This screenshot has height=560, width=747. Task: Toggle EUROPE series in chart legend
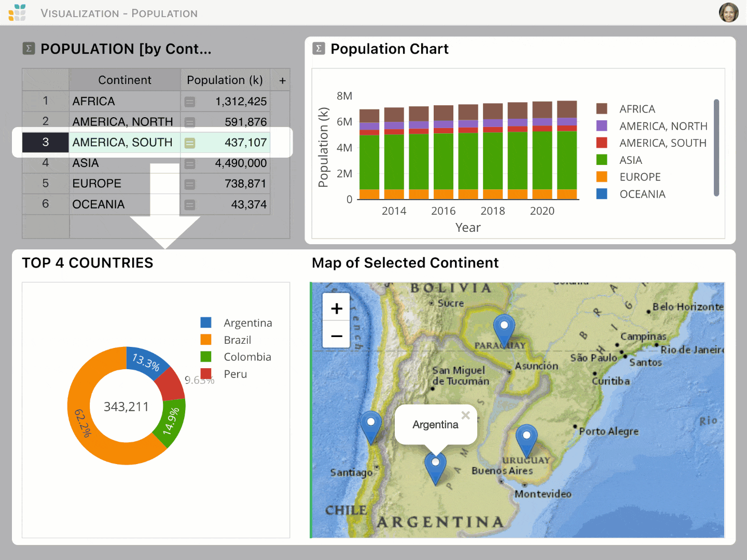(x=640, y=177)
